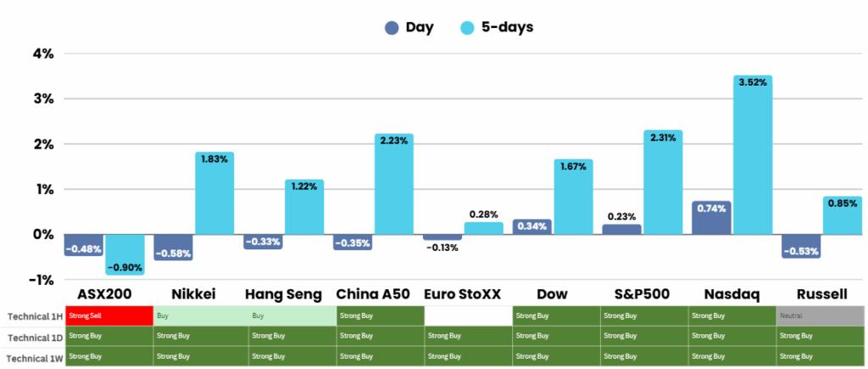
Task: Select the Dow 1.67% five-day bar
Action: point(573,199)
